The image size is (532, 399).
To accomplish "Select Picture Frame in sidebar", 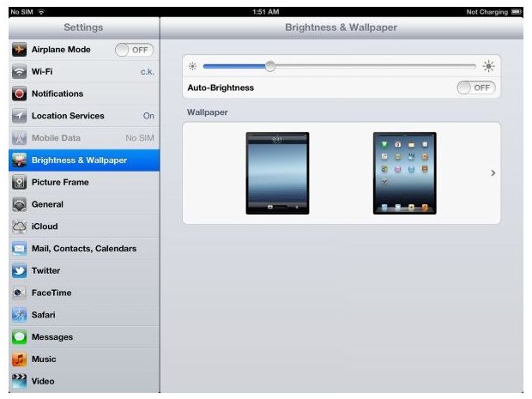I will click(x=84, y=182).
